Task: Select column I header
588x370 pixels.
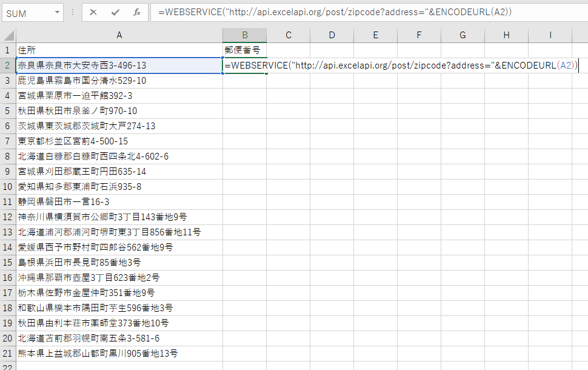Action: [x=550, y=35]
